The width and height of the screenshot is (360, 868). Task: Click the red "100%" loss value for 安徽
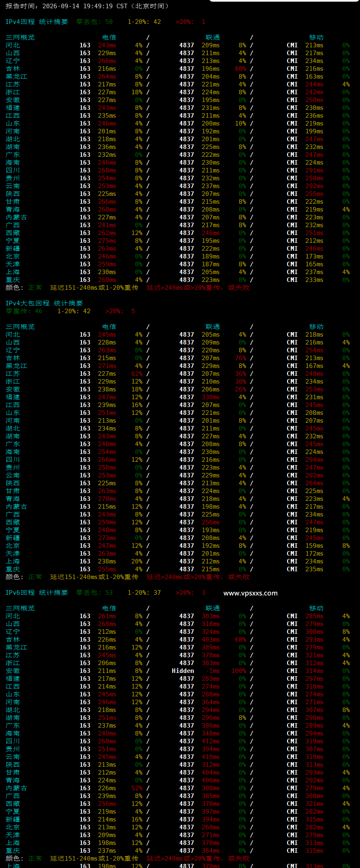pyautogui.click(x=239, y=671)
